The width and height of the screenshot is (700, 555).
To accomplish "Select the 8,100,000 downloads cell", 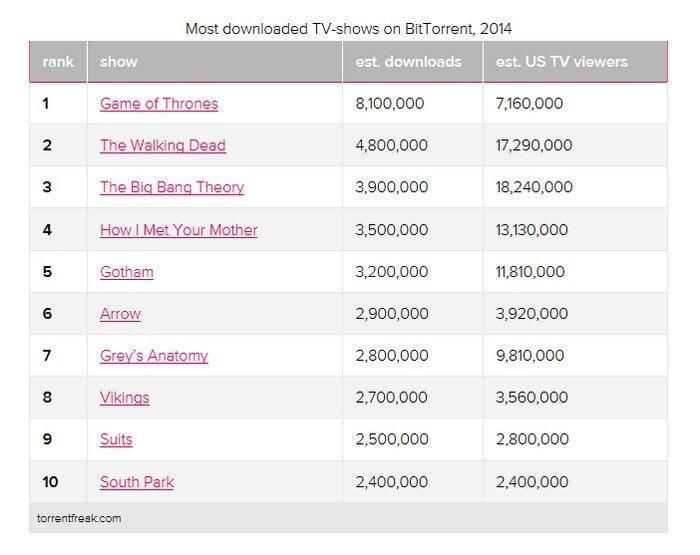I will [x=391, y=103].
